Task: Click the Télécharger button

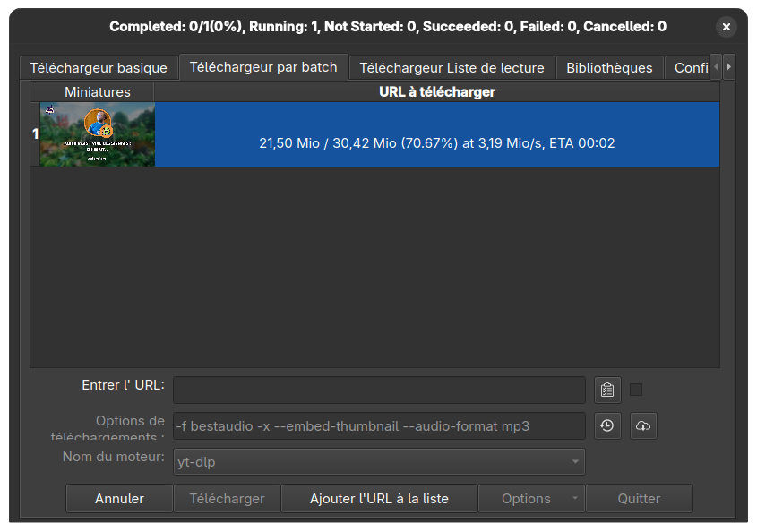Action: 227,498
